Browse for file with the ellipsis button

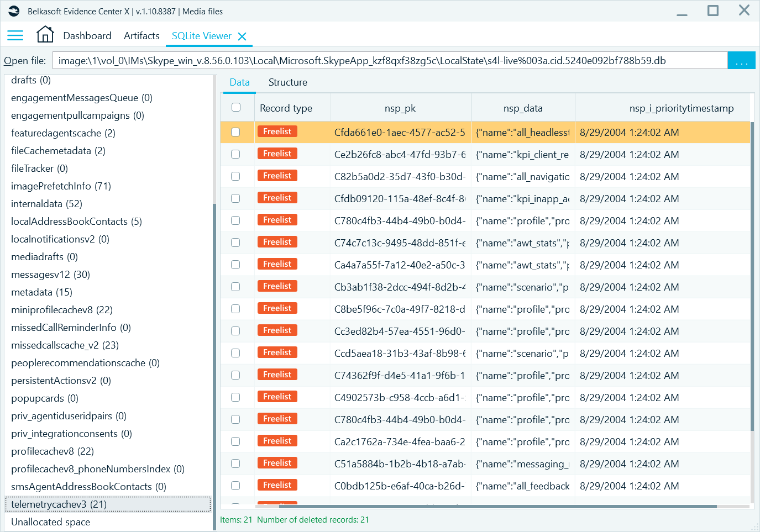click(741, 60)
